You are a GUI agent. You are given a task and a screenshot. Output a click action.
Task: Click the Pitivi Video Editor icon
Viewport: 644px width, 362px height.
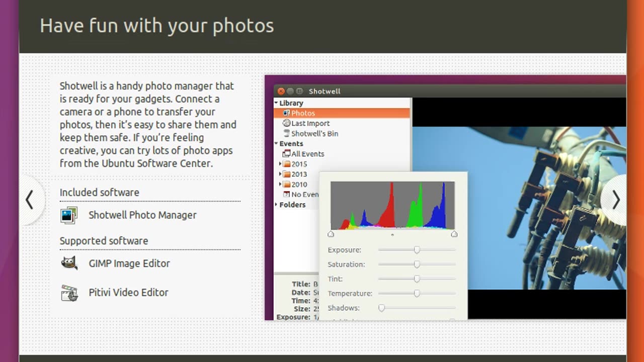pos(69,293)
